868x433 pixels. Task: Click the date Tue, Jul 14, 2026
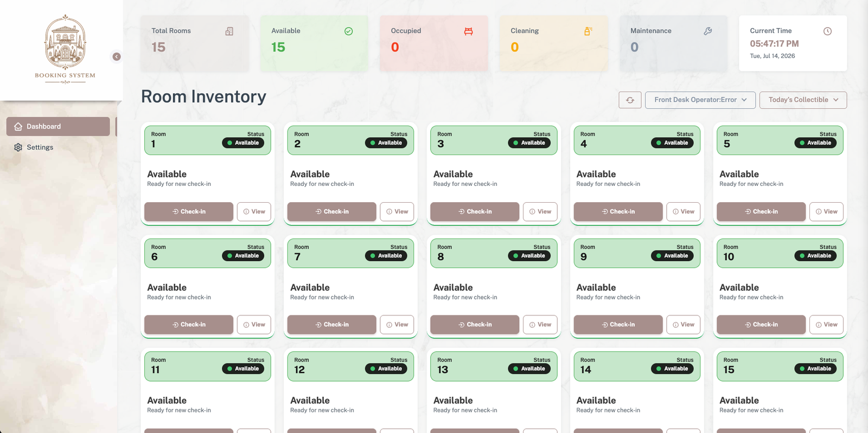773,56
